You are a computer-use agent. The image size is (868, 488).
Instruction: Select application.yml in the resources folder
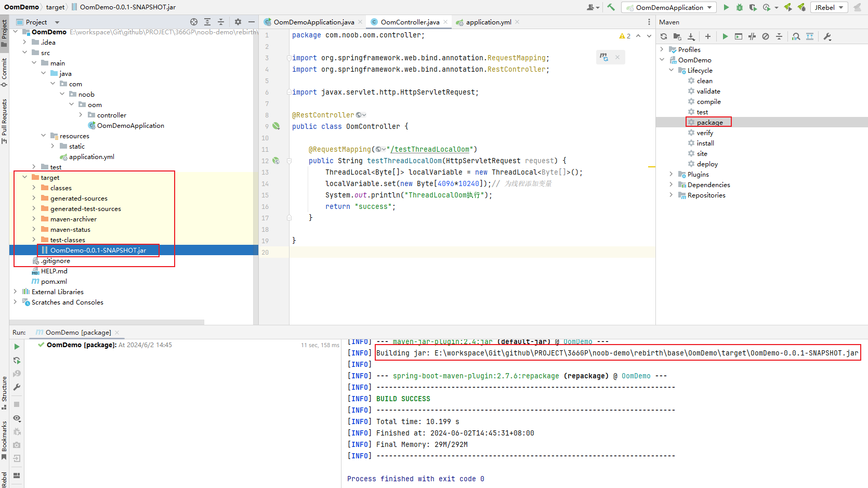(x=91, y=156)
